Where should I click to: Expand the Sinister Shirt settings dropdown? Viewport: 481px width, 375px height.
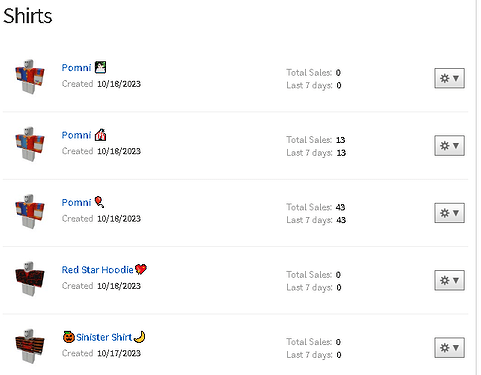point(449,348)
